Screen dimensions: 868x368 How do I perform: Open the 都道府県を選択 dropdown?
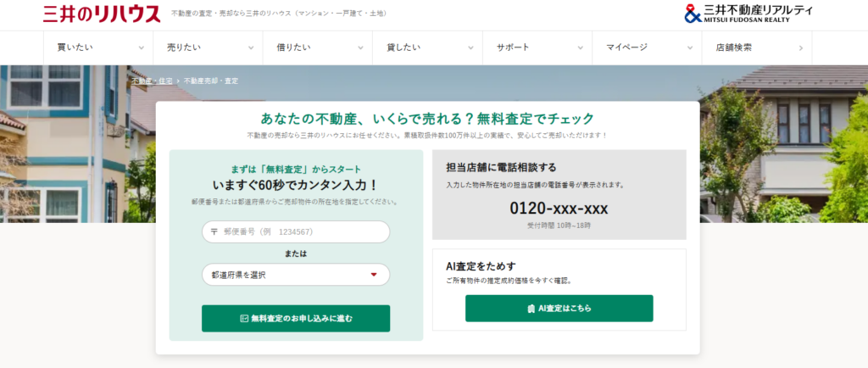(296, 275)
